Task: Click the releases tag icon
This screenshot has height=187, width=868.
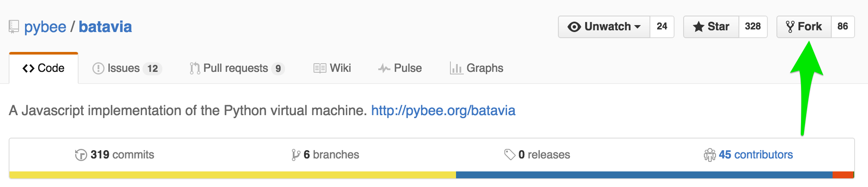Action: (x=510, y=154)
